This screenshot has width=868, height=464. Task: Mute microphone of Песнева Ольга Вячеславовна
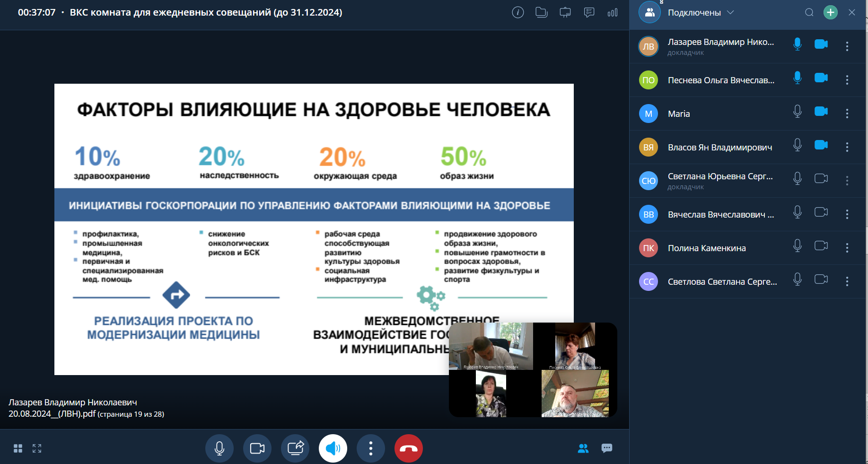797,78
